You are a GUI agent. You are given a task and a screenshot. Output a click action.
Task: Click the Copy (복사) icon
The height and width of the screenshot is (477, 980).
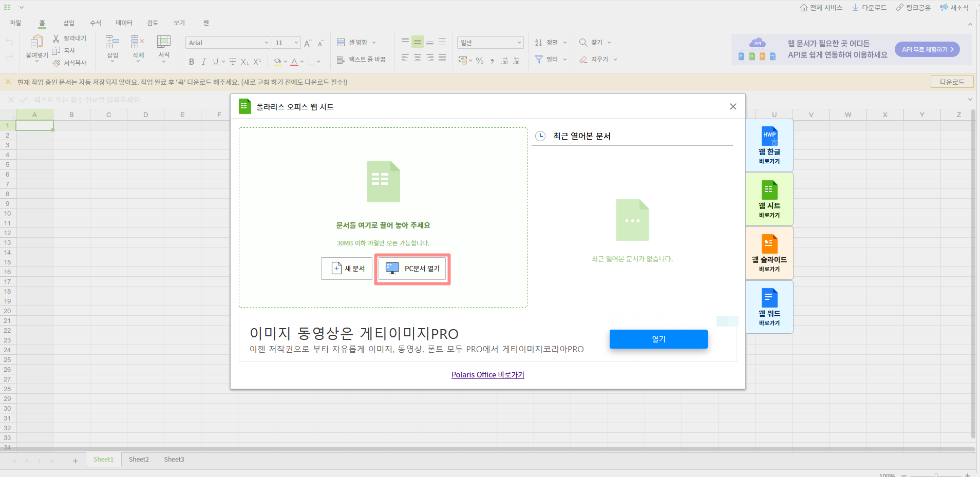56,50
